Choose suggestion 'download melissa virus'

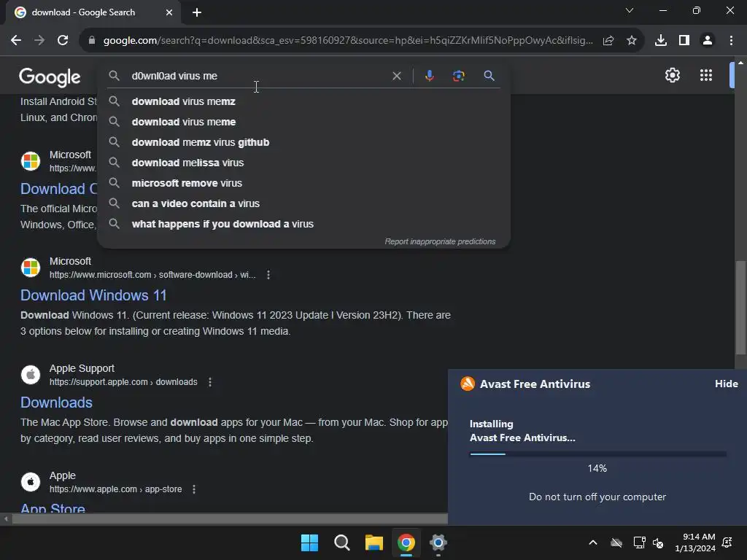[x=303, y=163]
